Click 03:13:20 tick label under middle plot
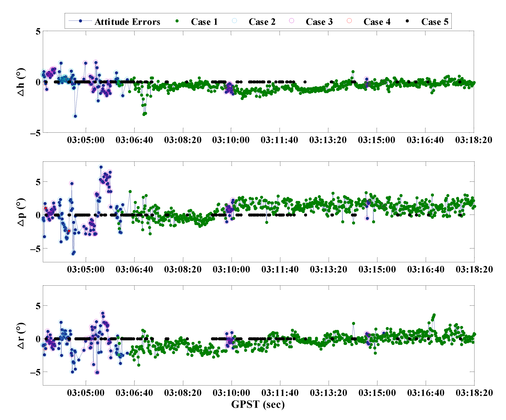The width and height of the screenshot is (506, 420). point(328,269)
